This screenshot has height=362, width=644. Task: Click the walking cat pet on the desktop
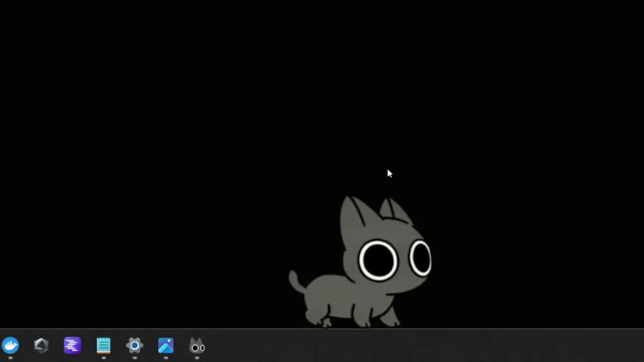[360, 262]
